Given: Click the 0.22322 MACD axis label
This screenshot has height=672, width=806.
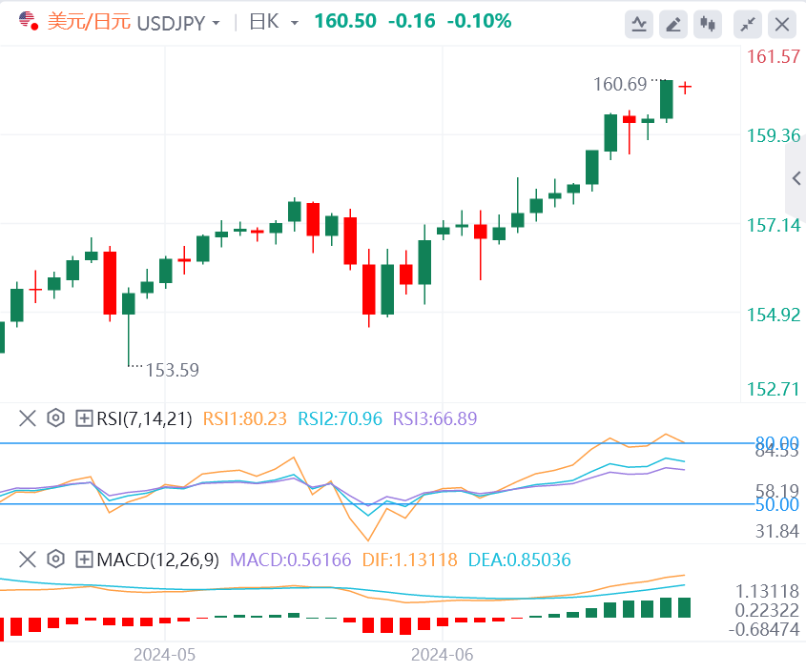Looking at the screenshot, I should click(767, 610).
